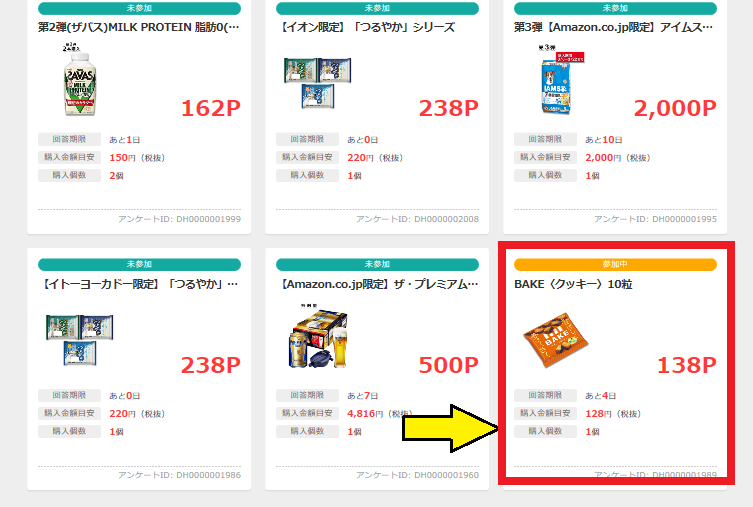This screenshot has height=507, width=753.
Task: Open the Amazon.co.jp限定 ザ・プレミアム title
Action: (379, 284)
